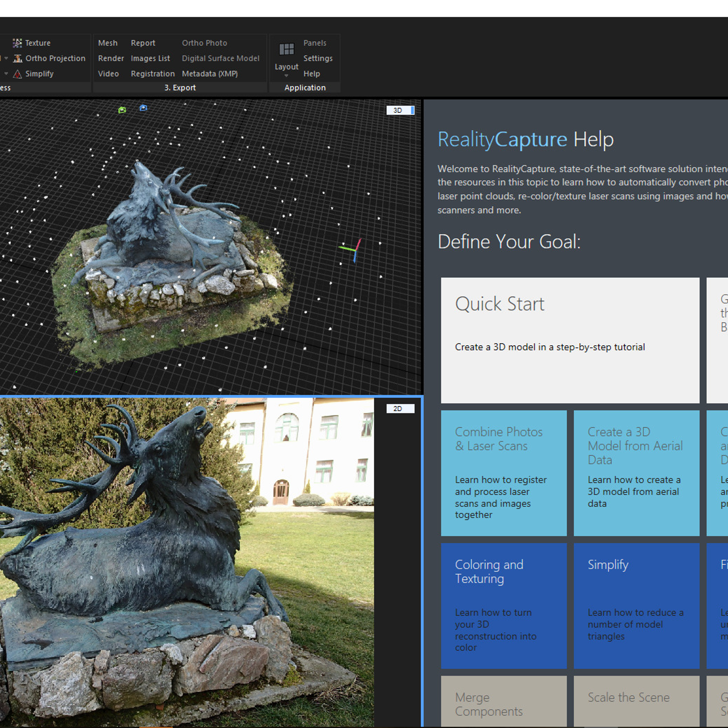The image size is (728, 728).
Task: Export Metadata (XMP)
Action: (x=210, y=74)
